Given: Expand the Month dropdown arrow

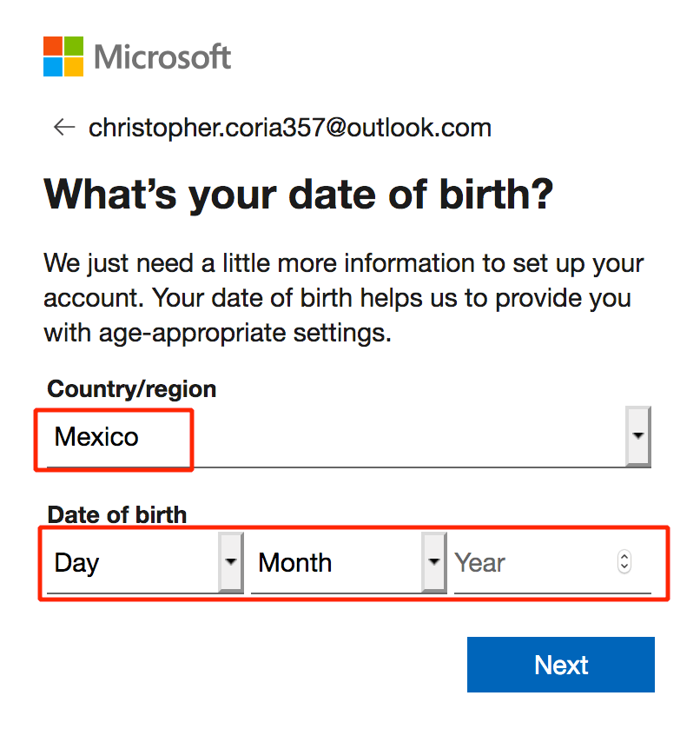Looking at the screenshot, I should (x=434, y=562).
